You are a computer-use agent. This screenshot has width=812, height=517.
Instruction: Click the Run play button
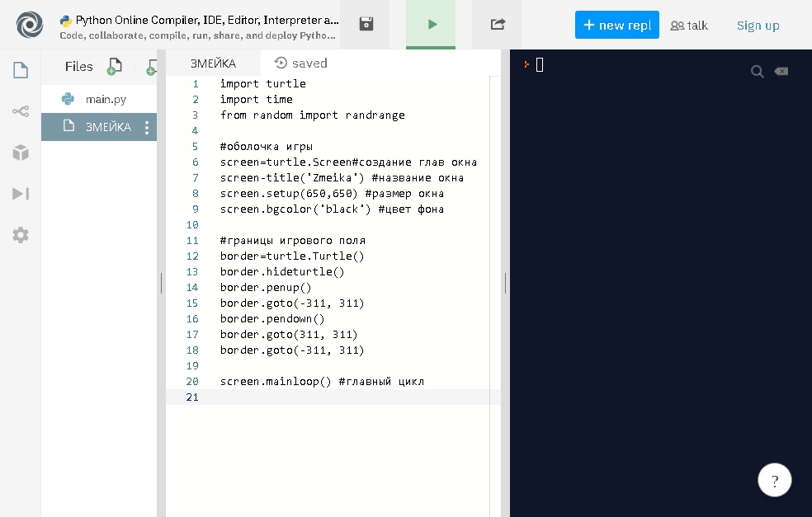pyautogui.click(x=431, y=25)
